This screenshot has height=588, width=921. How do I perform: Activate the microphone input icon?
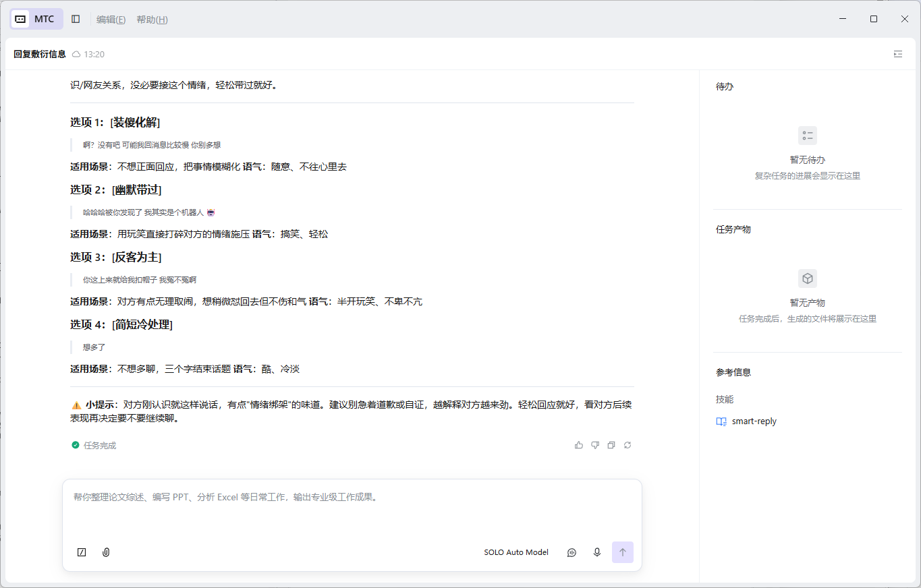point(597,552)
